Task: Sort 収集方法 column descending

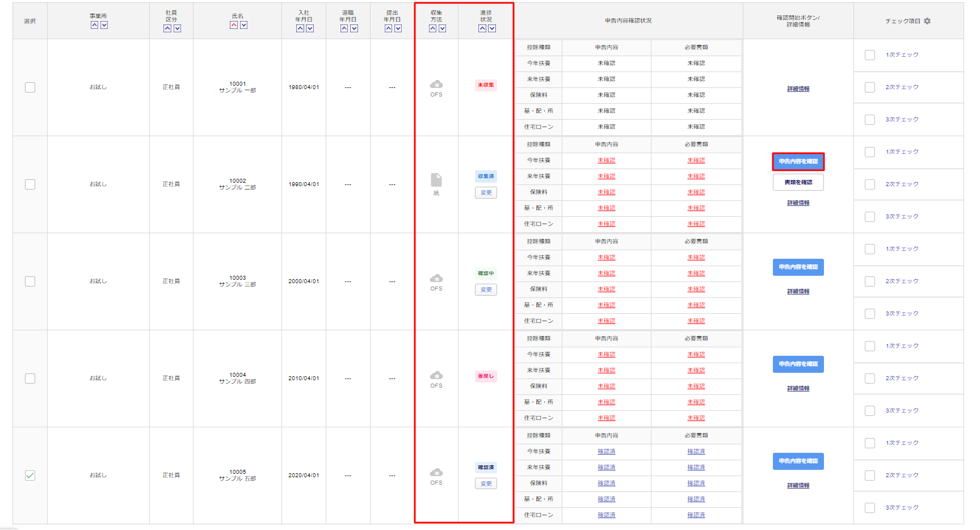Action: [x=443, y=28]
